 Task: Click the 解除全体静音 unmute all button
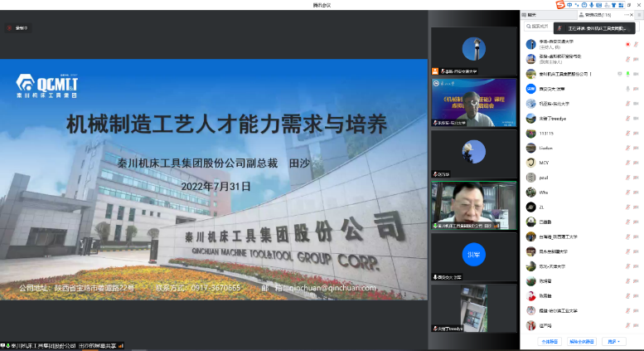click(x=582, y=341)
